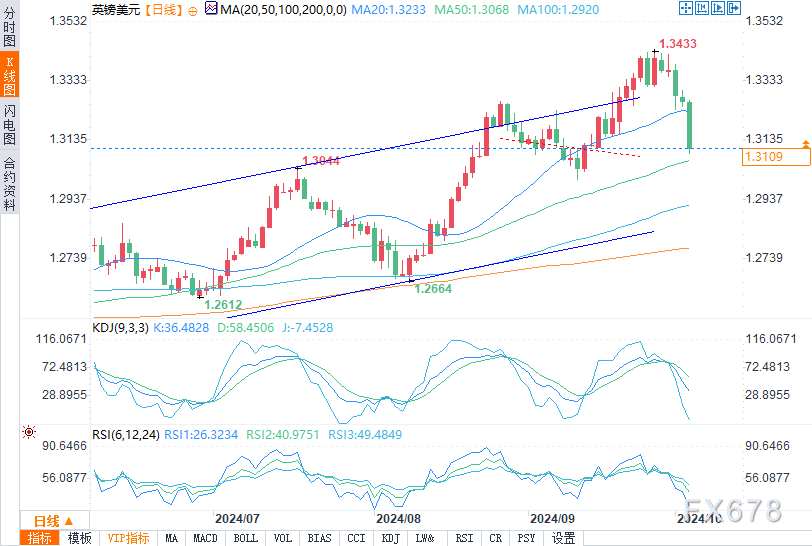The width and height of the screenshot is (812, 546).
Task: Click the MA50:1.3068 value
Action: [471, 9]
